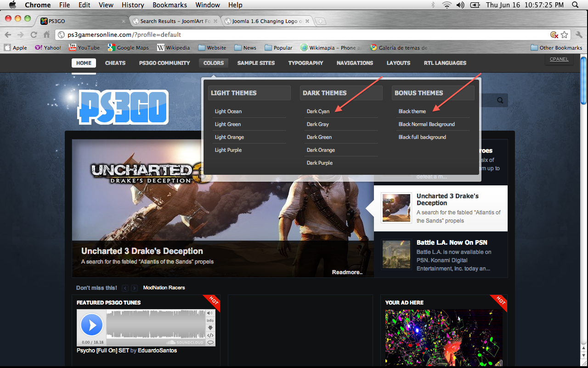
Task: Expand the Website bookmarks folder
Action: click(212, 47)
